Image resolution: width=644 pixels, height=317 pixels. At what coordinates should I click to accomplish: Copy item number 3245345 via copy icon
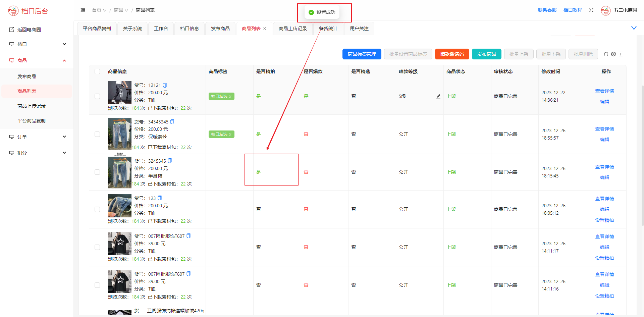point(170,161)
